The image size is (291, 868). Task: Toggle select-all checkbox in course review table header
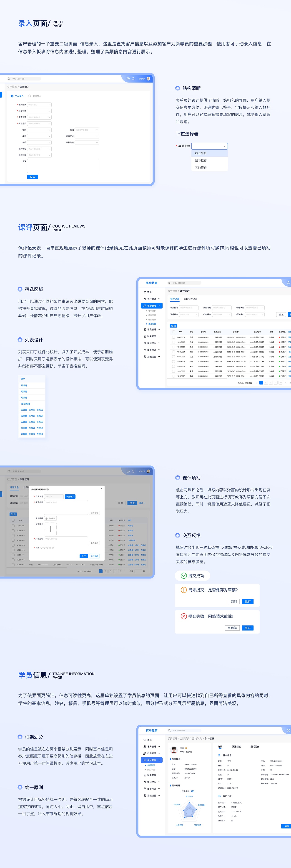tap(174, 332)
